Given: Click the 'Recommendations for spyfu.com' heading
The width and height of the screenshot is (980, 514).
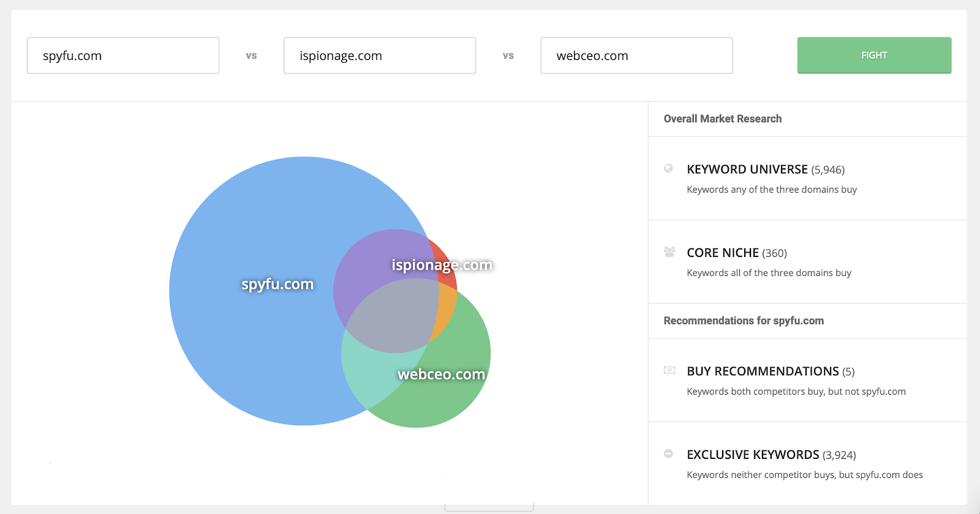Looking at the screenshot, I should click(744, 321).
